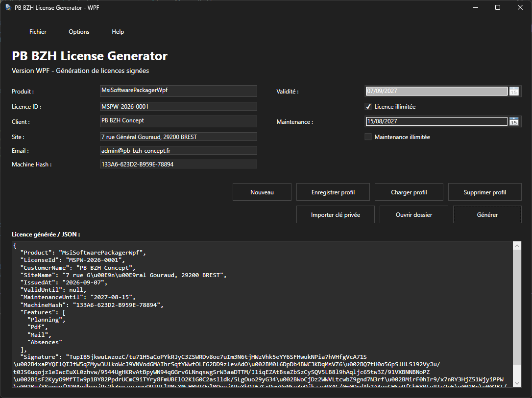Screen dimensions: 532x398
Task: Open folder with Ouvrir dossier
Action: tap(413, 214)
